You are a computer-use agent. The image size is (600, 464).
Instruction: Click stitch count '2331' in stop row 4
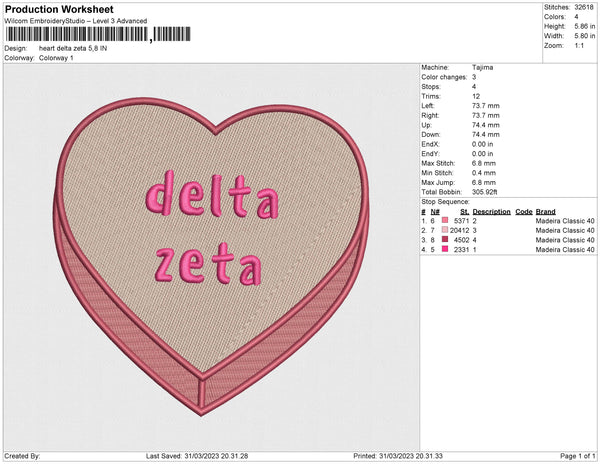coord(461,249)
